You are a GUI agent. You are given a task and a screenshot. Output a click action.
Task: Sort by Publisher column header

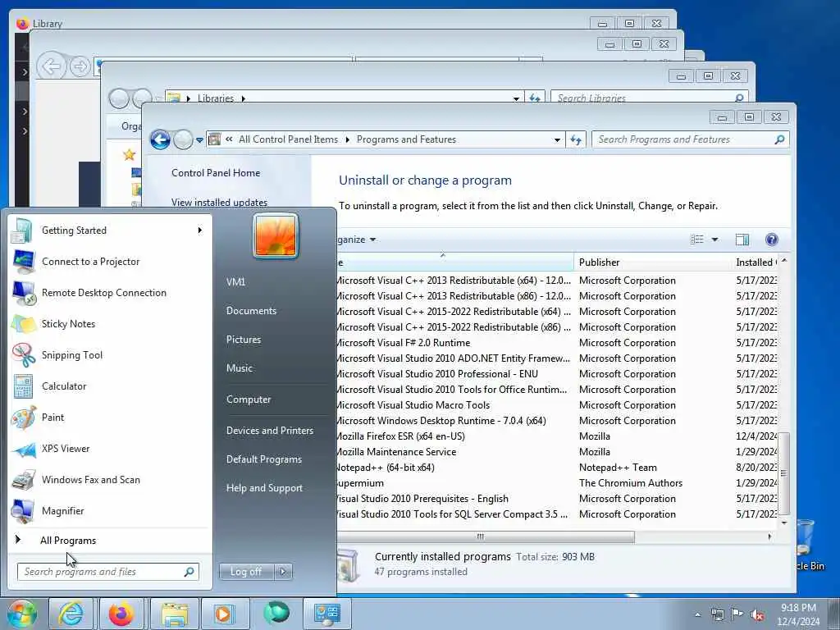point(652,262)
